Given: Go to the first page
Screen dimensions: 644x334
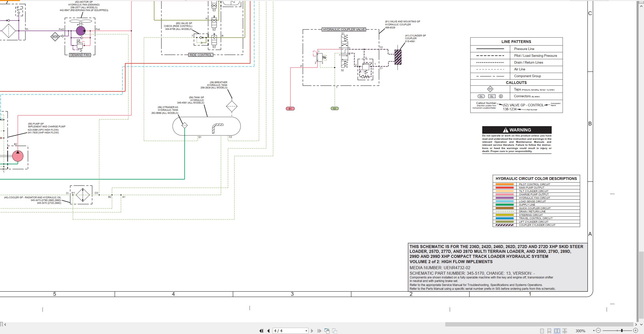Looking at the screenshot, I should pyautogui.click(x=261, y=331).
